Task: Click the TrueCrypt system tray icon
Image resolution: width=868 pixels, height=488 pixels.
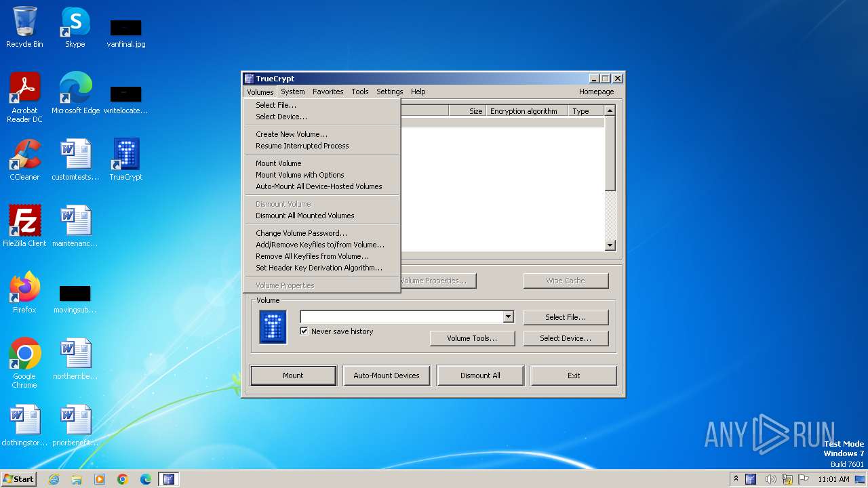Action: [751, 479]
